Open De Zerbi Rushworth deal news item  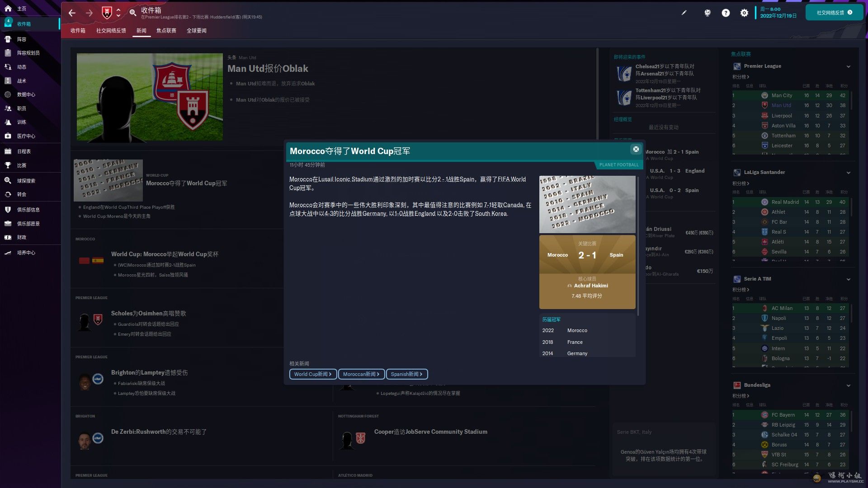click(159, 432)
